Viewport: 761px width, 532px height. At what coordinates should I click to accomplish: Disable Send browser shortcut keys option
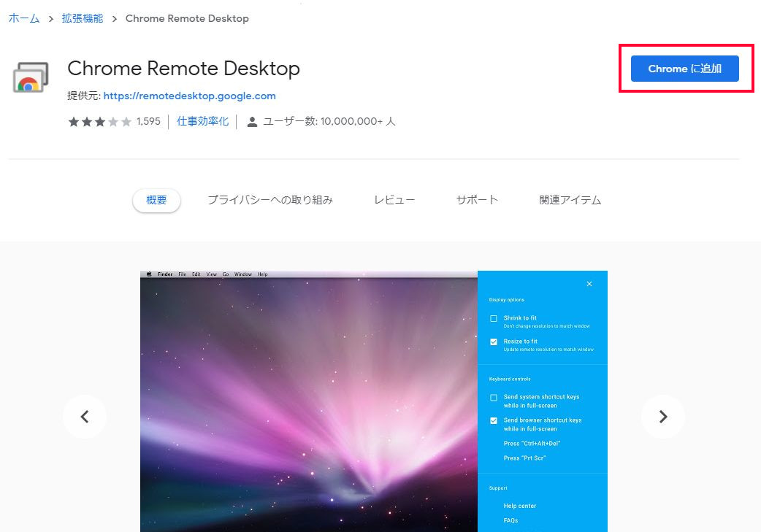point(492,420)
